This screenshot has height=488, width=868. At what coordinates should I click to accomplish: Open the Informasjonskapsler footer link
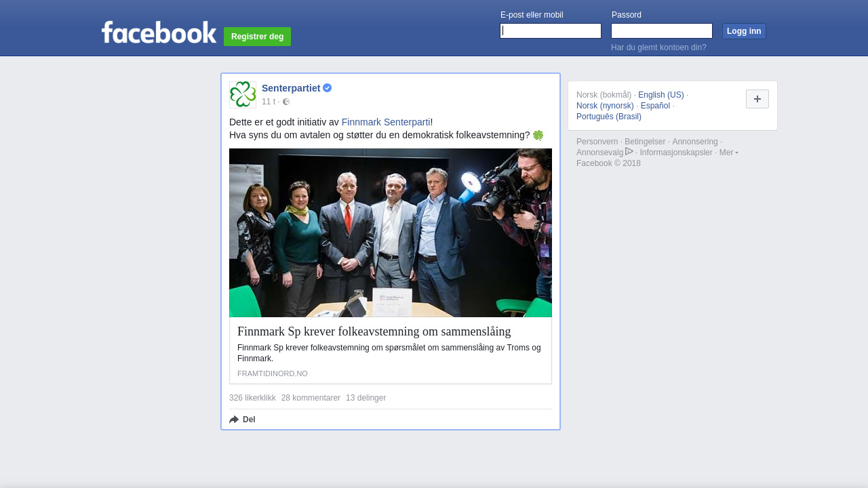[676, 152]
